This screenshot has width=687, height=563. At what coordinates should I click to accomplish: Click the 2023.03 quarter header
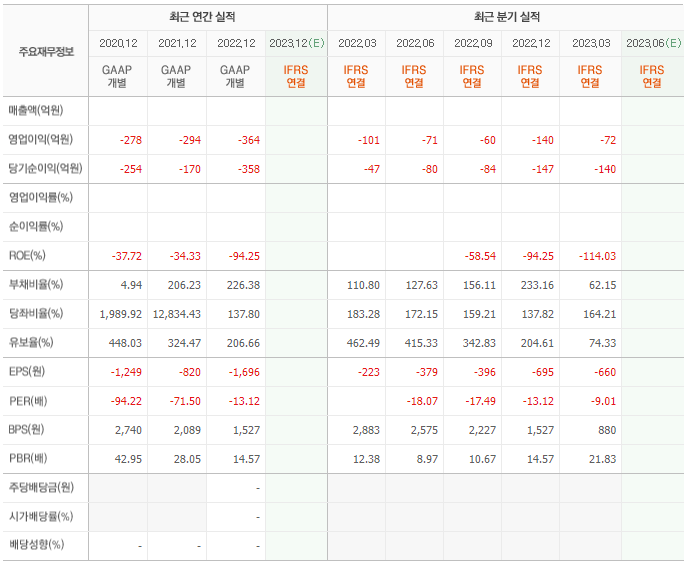point(591,43)
